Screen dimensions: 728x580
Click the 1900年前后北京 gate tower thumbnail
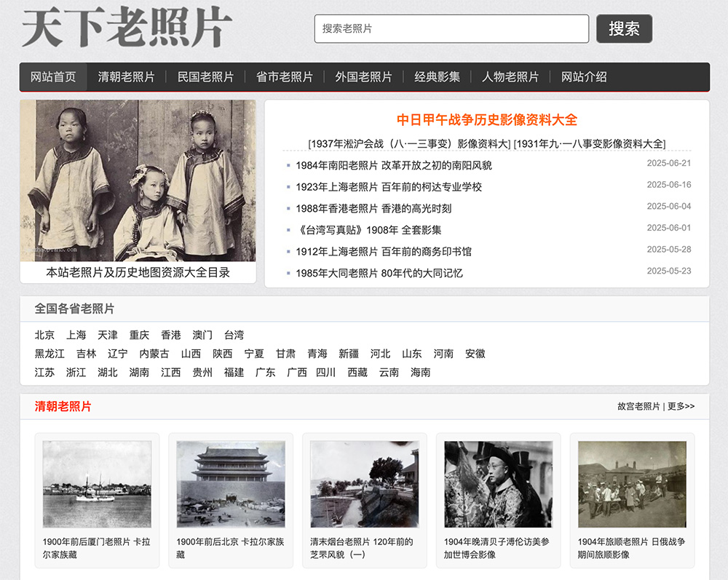click(x=231, y=484)
